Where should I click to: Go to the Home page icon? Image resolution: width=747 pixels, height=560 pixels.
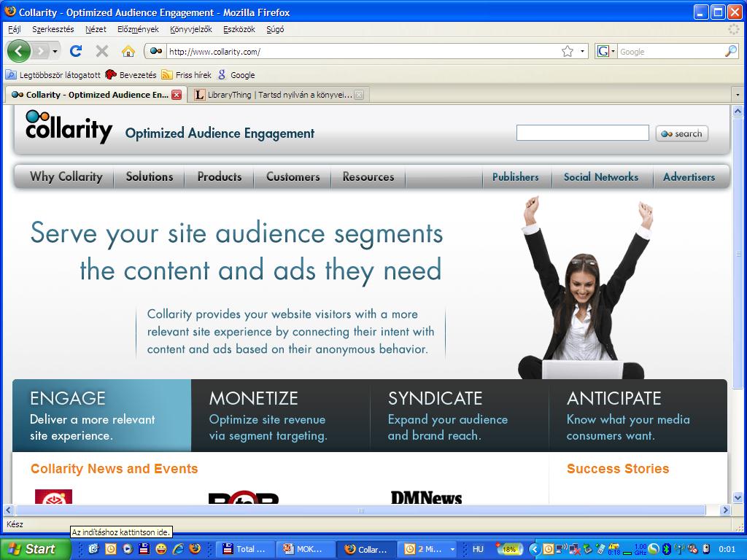(x=128, y=51)
